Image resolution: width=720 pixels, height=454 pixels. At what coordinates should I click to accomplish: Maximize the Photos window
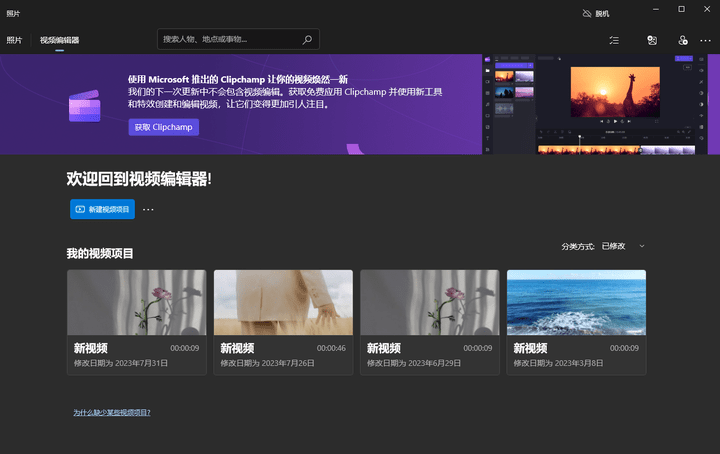[681, 9]
